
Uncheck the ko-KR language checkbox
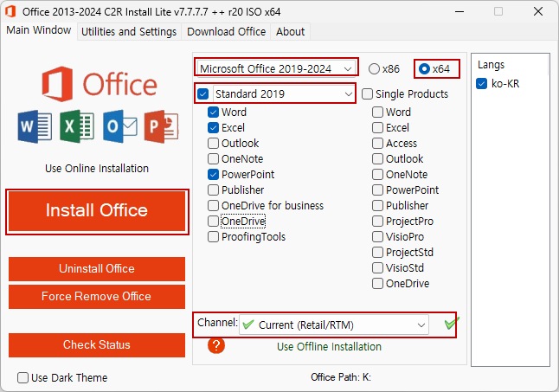pyautogui.click(x=482, y=84)
